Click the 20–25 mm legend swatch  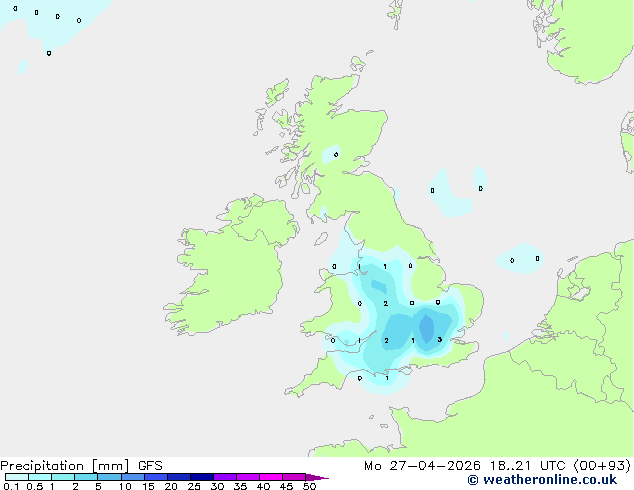179,477
